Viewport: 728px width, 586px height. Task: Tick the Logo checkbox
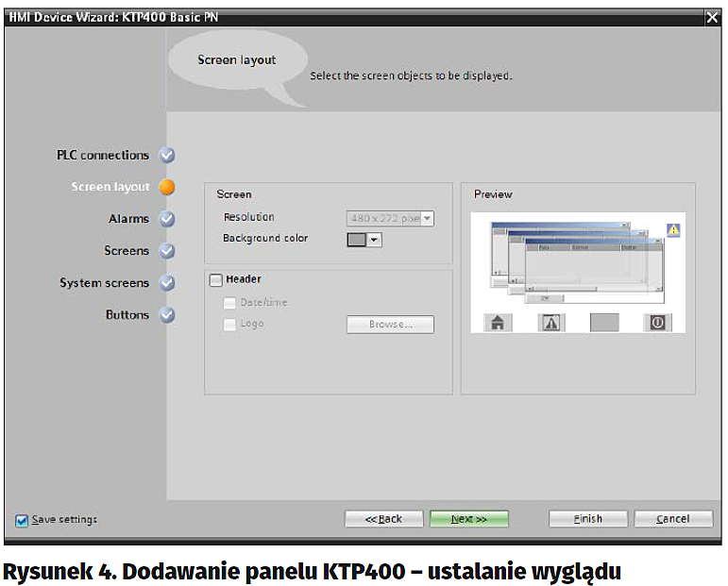click(229, 325)
